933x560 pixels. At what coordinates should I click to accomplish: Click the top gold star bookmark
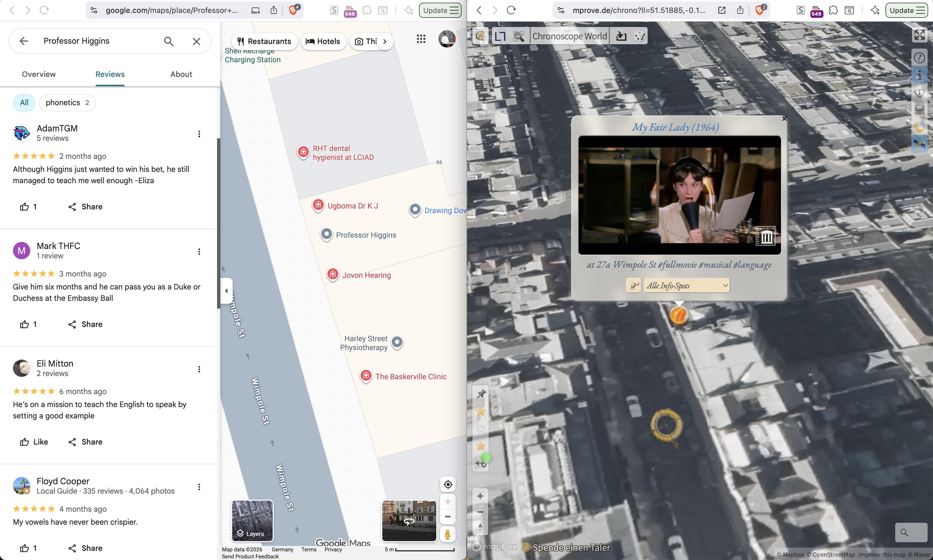point(481,412)
